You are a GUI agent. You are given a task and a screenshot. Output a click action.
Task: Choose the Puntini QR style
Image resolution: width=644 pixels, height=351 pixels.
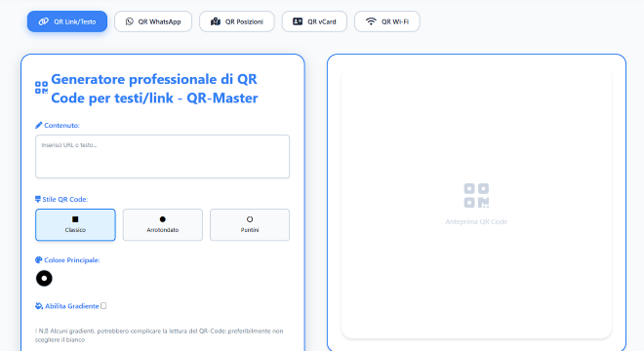point(250,224)
